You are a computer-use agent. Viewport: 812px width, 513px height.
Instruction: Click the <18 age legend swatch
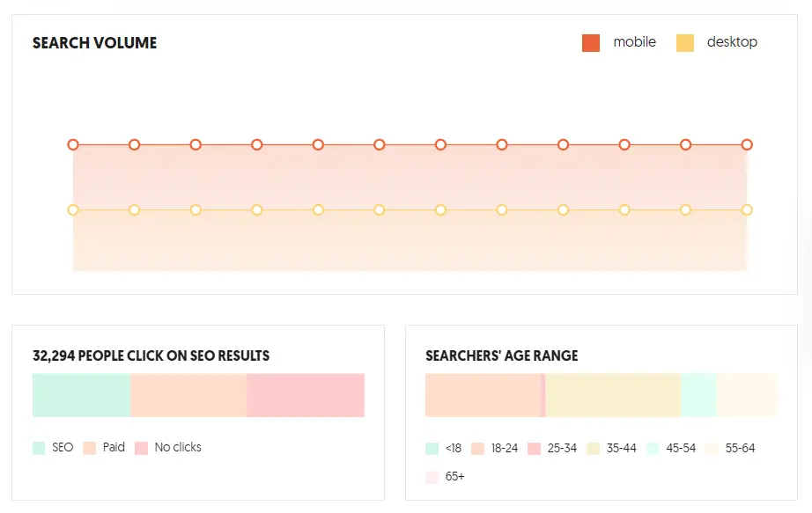tap(432, 449)
